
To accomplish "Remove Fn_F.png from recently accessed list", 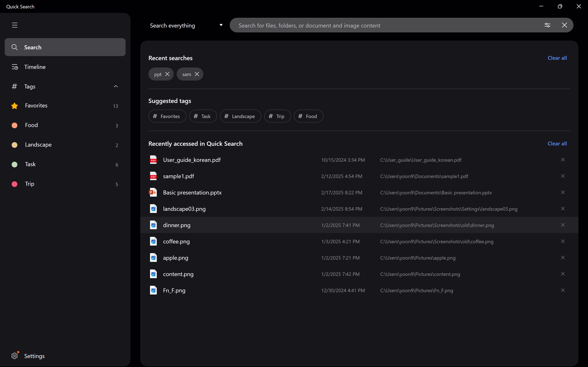I will [x=563, y=290].
